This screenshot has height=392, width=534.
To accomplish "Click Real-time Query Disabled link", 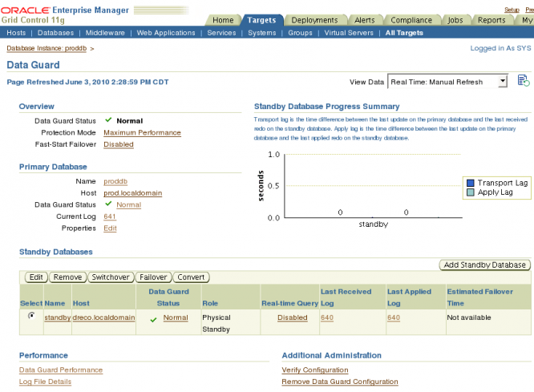I will [x=292, y=317].
